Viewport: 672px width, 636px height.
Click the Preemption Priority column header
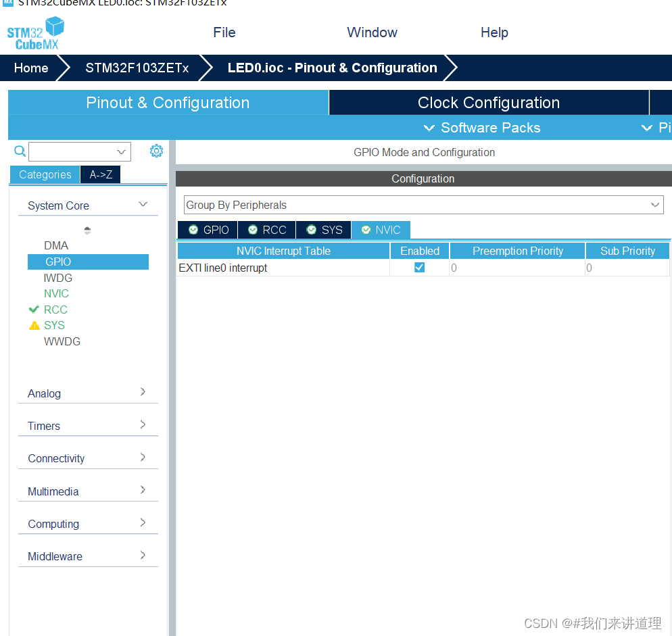[517, 251]
